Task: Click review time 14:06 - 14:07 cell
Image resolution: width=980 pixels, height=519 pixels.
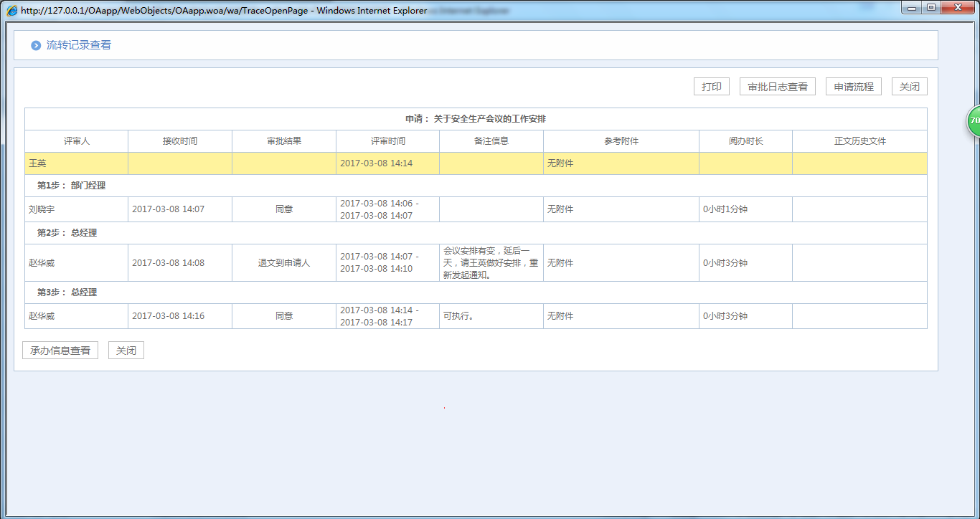Action: (x=387, y=209)
